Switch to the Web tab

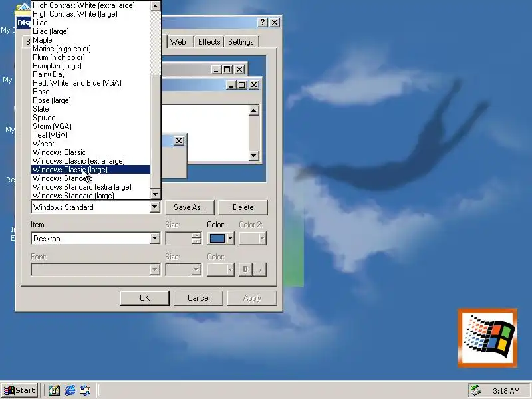click(x=178, y=42)
